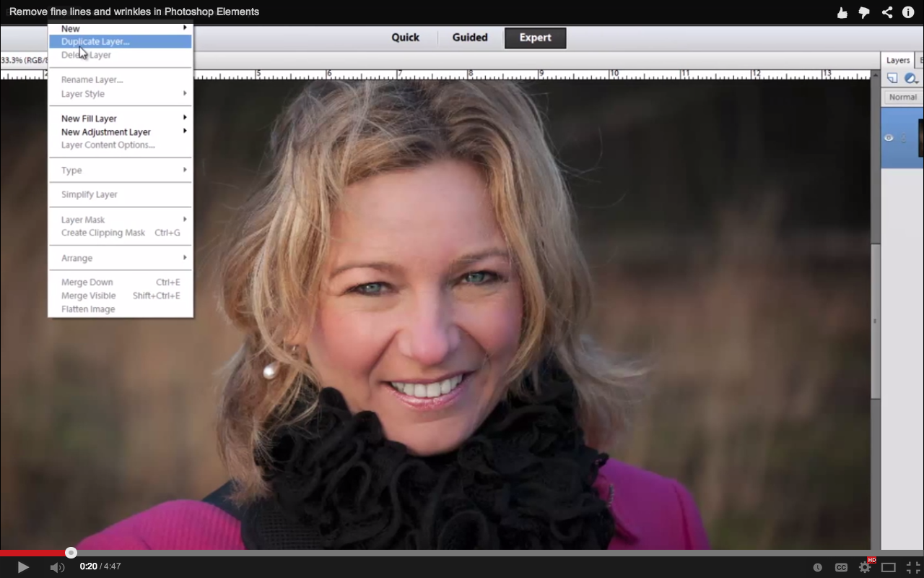Click the Guided mode button

pyautogui.click(x=470, y=38)
